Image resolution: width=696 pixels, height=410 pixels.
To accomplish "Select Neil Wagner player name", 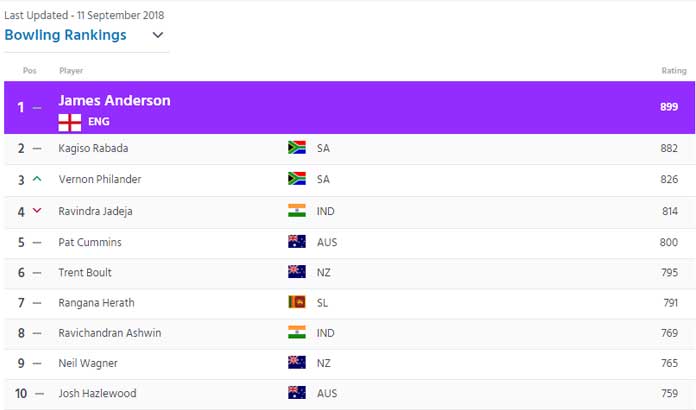I will (x=88, y=363).
